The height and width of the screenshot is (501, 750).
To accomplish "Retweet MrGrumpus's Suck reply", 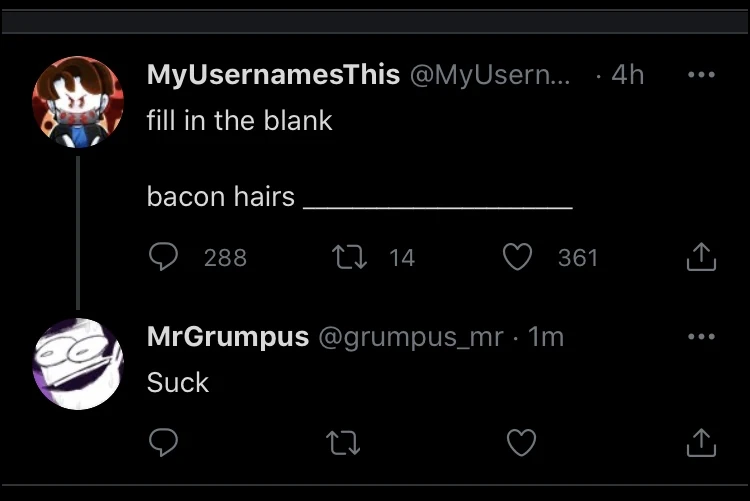I will pos(345,442).
